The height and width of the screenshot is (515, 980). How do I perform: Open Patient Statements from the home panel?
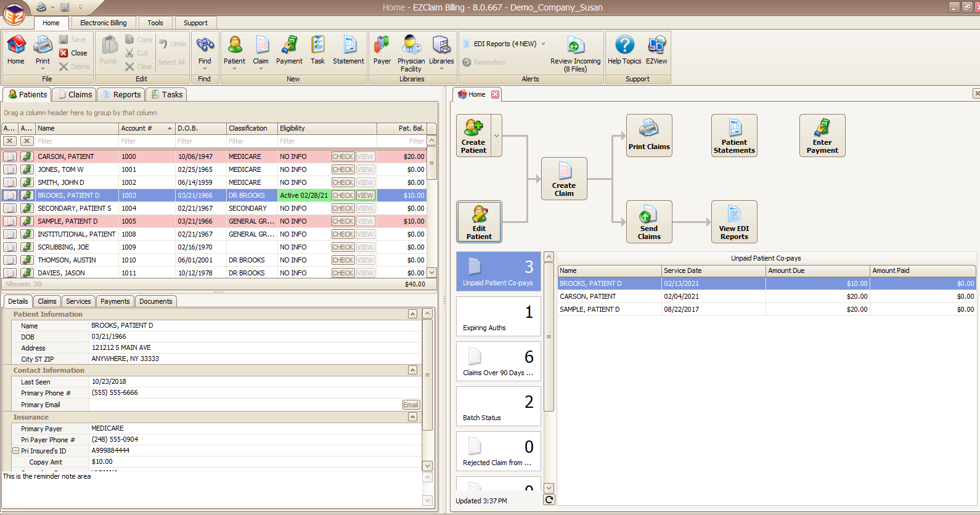[734, 136]
